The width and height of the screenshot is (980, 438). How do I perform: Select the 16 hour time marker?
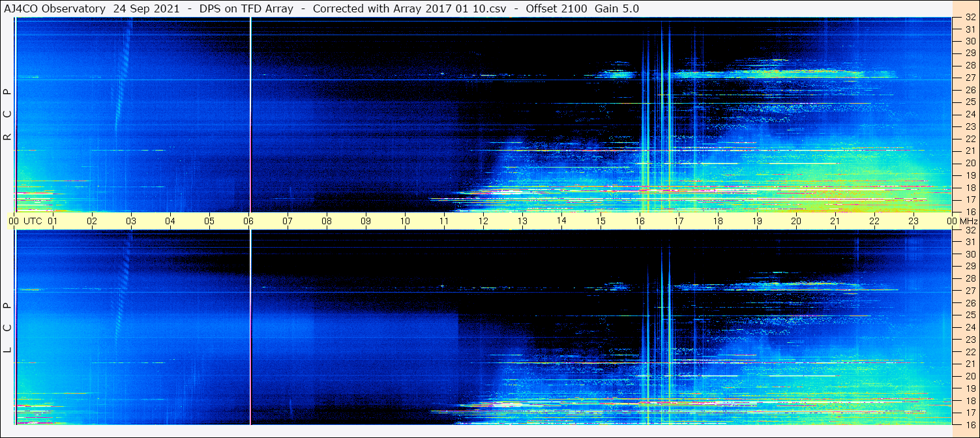(640, 221)
